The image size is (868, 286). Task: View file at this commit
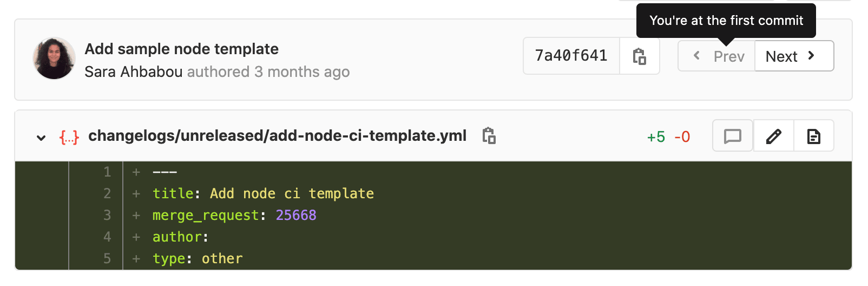(x=813, y=136)
